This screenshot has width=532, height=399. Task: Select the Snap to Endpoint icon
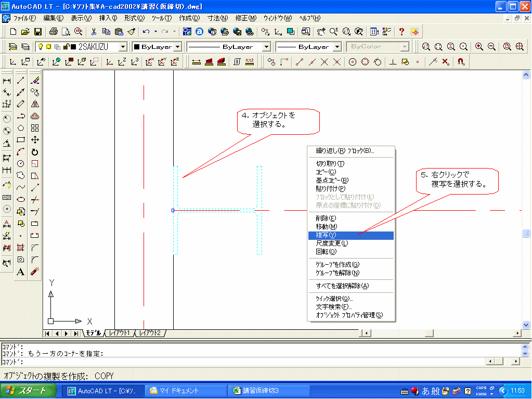pyautogui.click(x=299, y=62)
